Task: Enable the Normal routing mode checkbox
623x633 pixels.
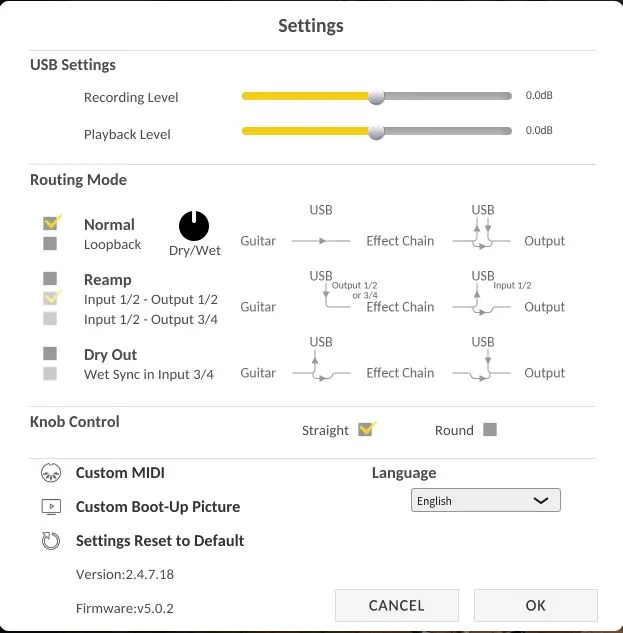Action: tap(51, 222)
